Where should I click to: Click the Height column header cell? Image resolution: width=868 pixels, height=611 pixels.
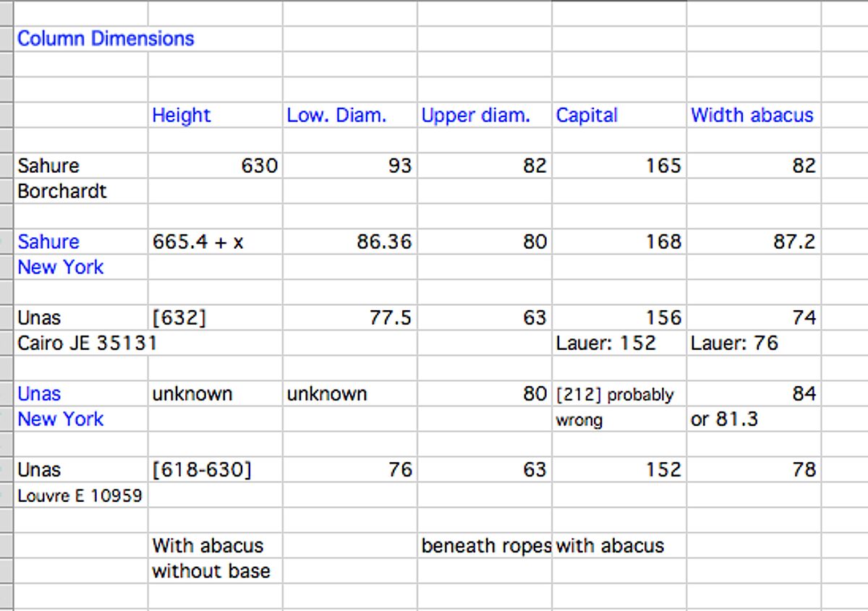coord(181,116)
